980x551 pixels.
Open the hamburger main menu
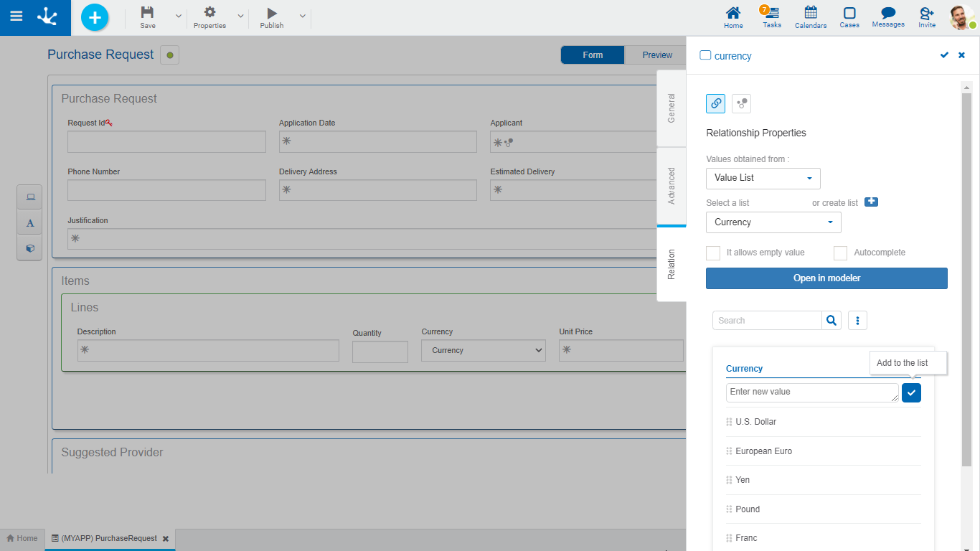(x=16, y=17)
